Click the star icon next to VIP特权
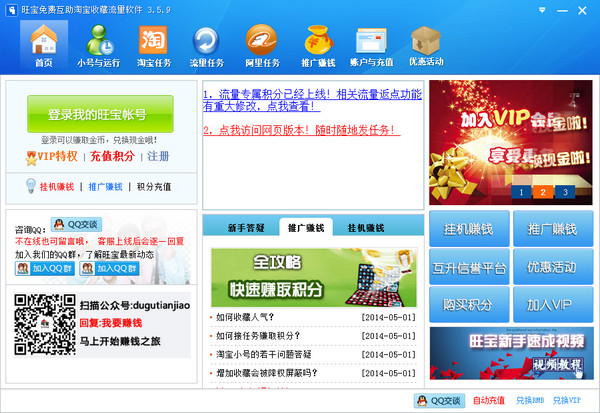 [x=31, y=158]
